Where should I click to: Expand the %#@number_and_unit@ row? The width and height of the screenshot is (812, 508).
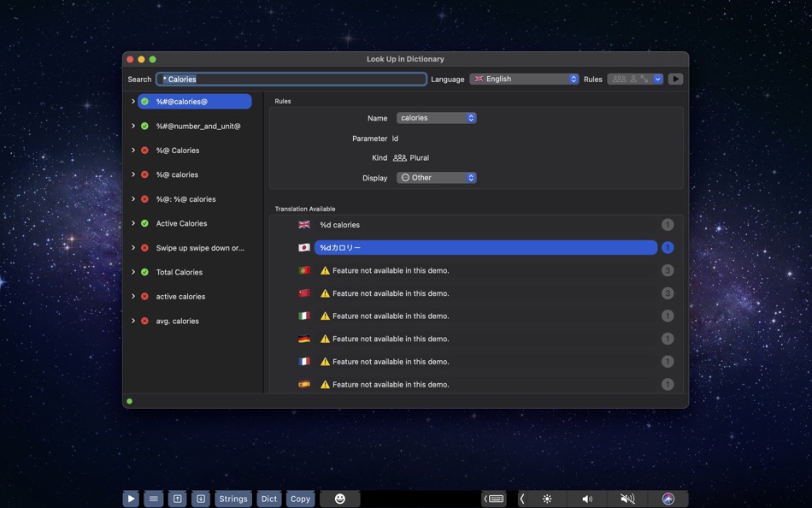tap(133, 126)
